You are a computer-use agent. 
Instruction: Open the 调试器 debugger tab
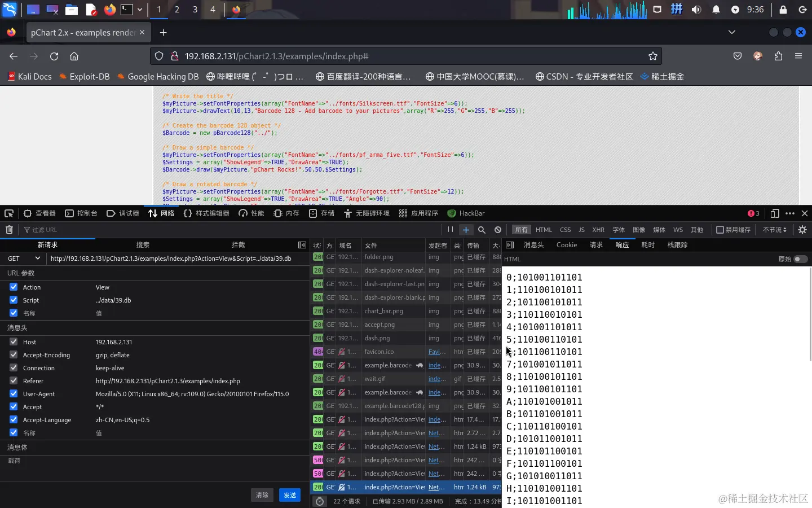pos(123,213)
